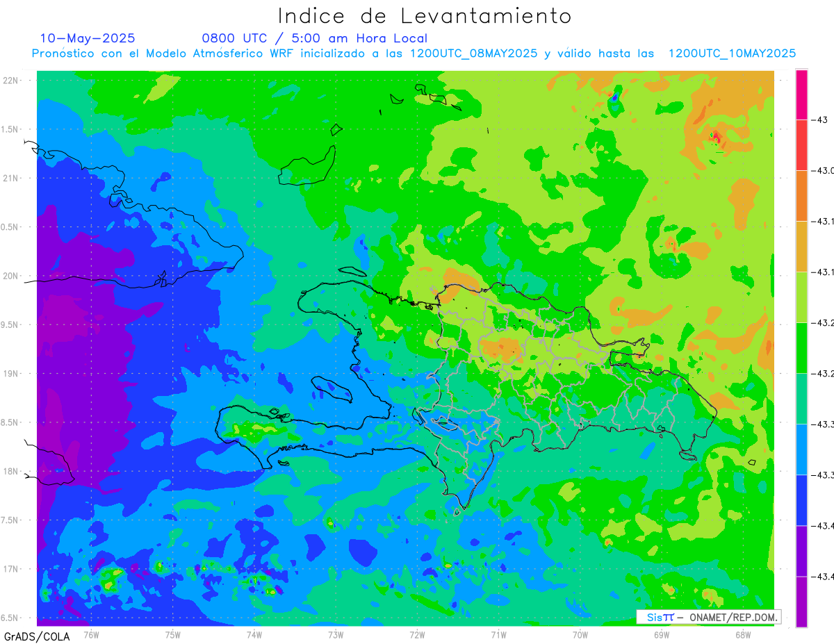Click the '76W' longitude label

(91, 634)
